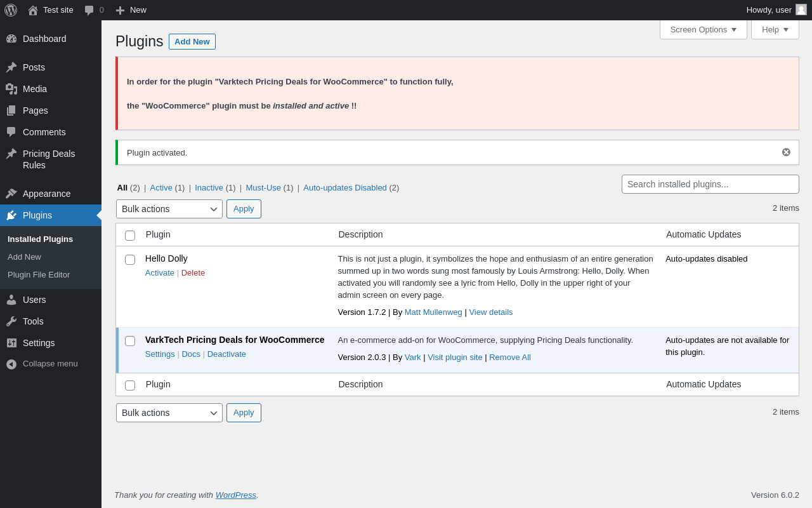Expand the Screen Options panel
This screenshot has width=812, height=508.
coord(704,29)
